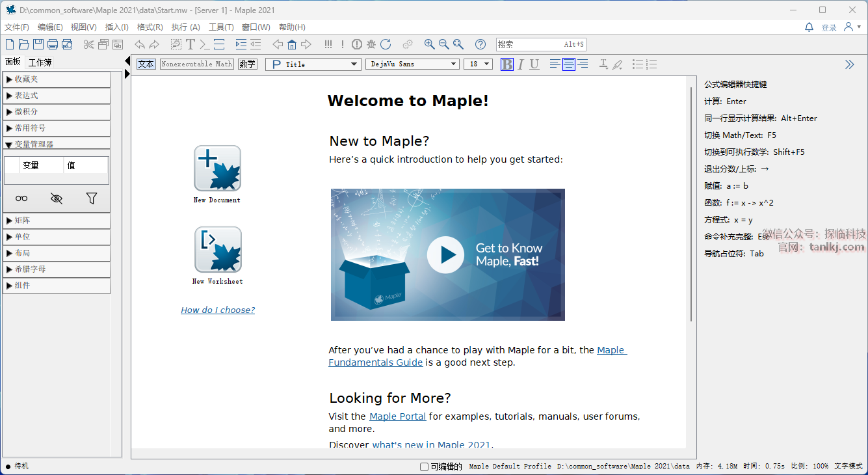Click the New Worksheet icon

(217, 249)
